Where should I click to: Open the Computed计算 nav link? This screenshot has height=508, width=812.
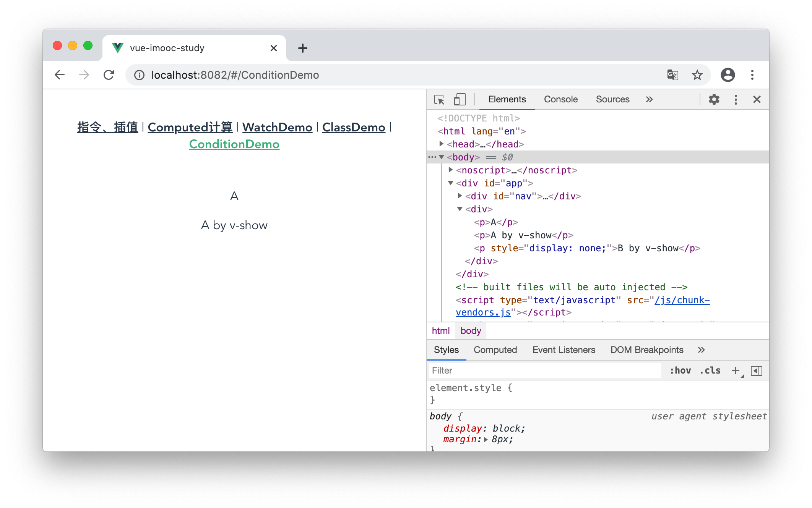pos(190,127)
